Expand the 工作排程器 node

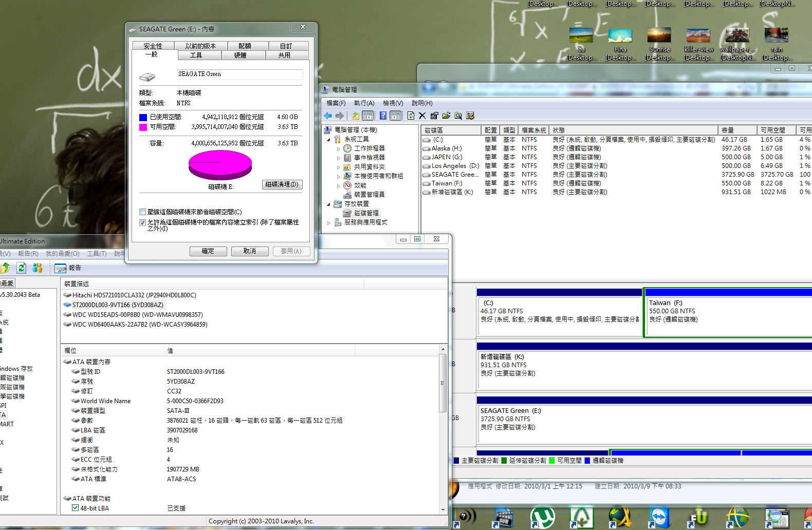(338, 149)
